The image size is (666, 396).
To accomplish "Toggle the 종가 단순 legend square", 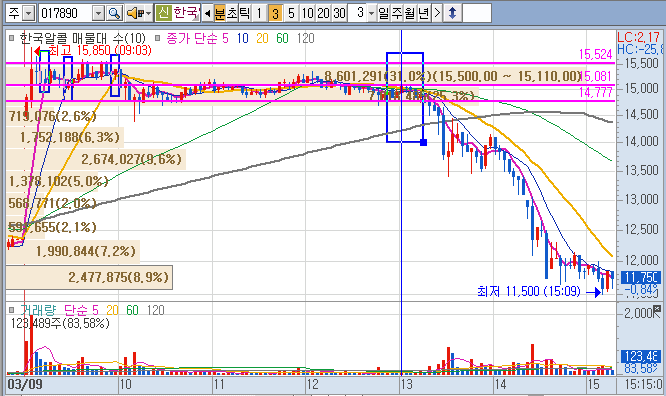I will click(158, 38).
